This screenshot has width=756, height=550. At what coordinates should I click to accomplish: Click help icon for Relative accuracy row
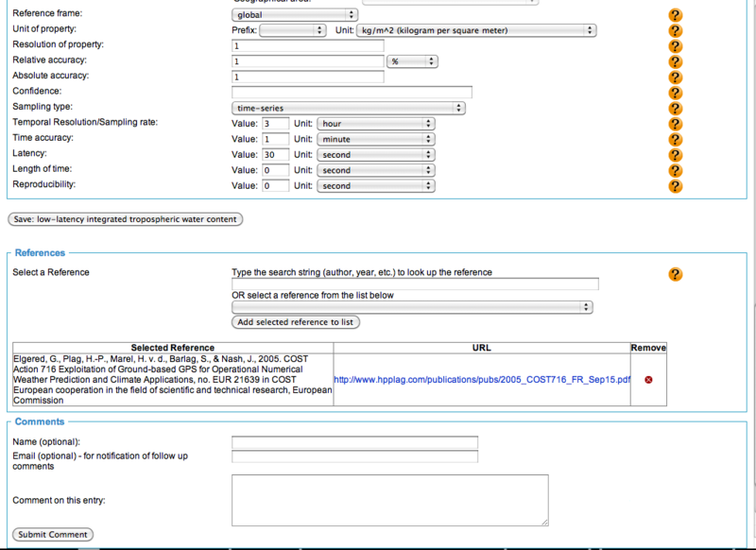pyautogui.click(x=675, y=61)
